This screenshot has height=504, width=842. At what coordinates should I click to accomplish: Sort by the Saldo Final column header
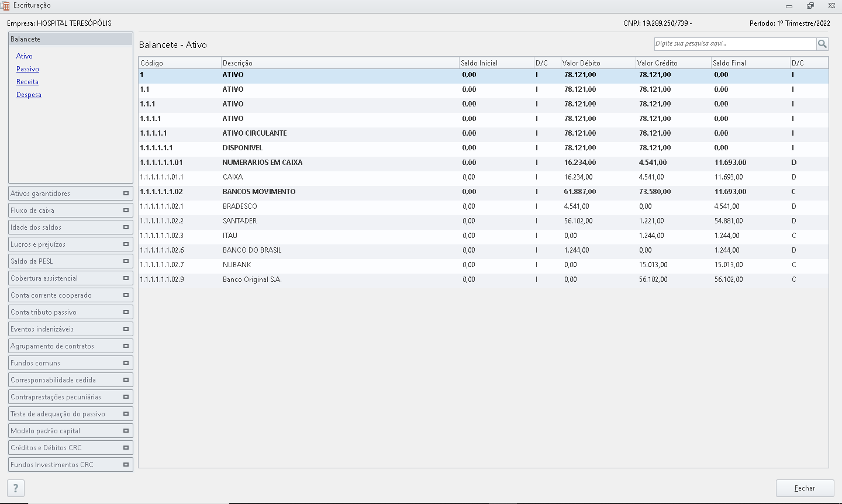coord(750,63)
